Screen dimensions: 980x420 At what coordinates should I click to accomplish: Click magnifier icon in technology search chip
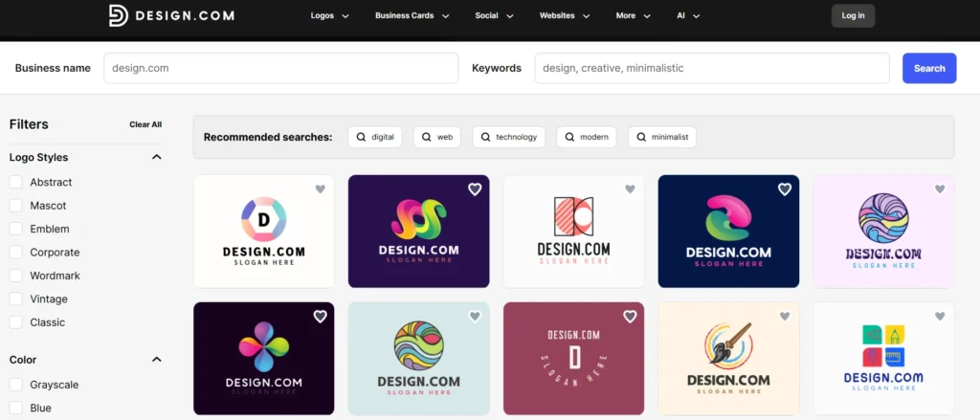pos(485,137)
